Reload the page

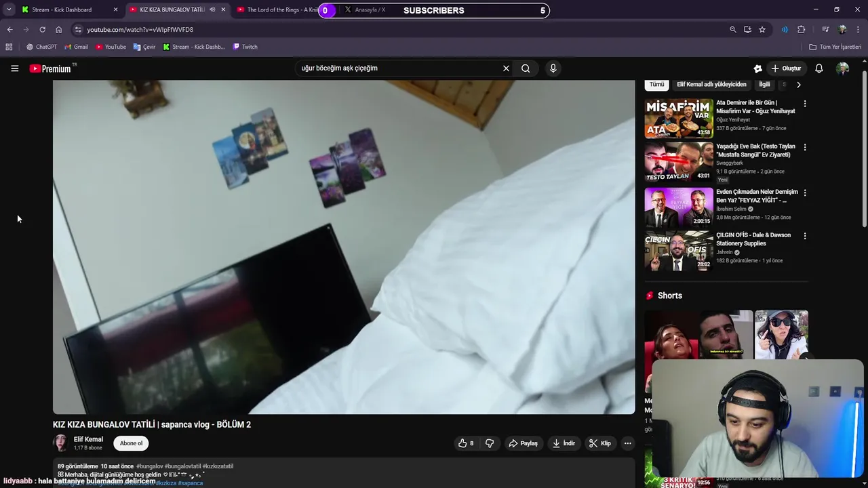click(x=42, y=30)
